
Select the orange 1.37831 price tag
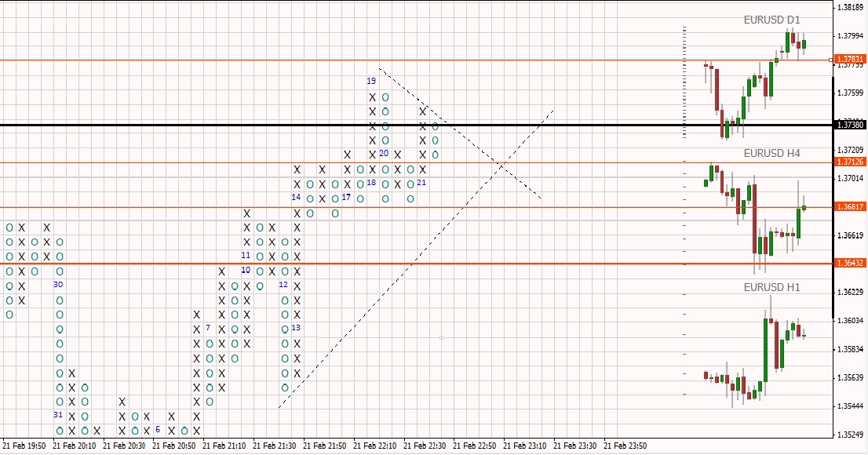pos(850,59)
